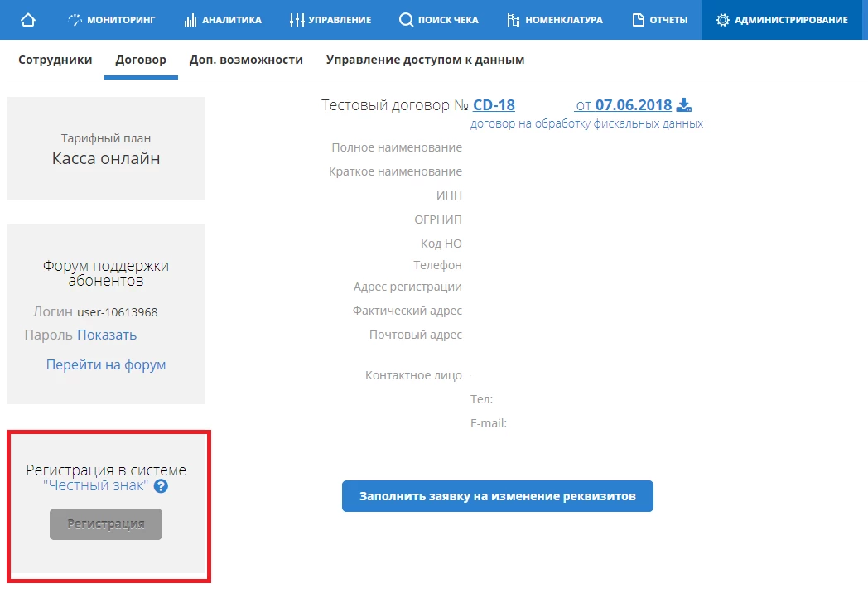Click the home icon in navigation bar
Image resolution: width=868 pixels, height=598 pixels.
[x=28, y=20]
